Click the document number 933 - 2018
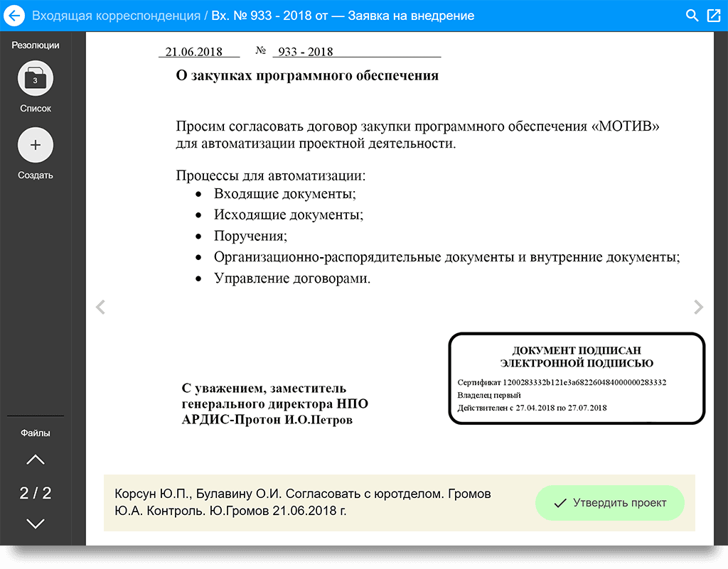728x569 pixels. pyautogui.click(x=306, y=51)
